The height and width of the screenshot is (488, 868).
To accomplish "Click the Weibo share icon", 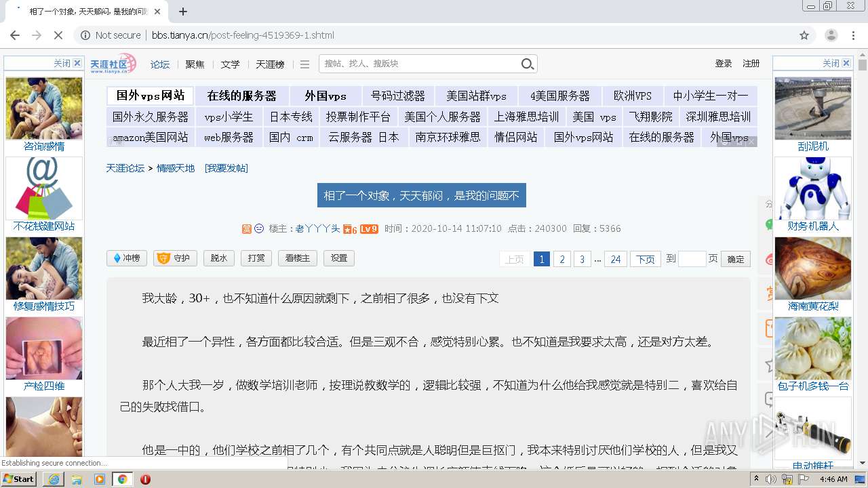I will (769, 260).
